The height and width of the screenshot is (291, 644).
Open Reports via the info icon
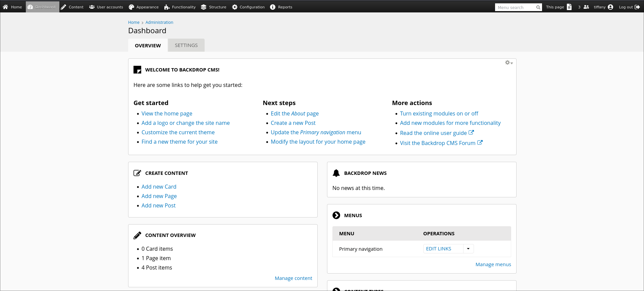click(273, 7)
